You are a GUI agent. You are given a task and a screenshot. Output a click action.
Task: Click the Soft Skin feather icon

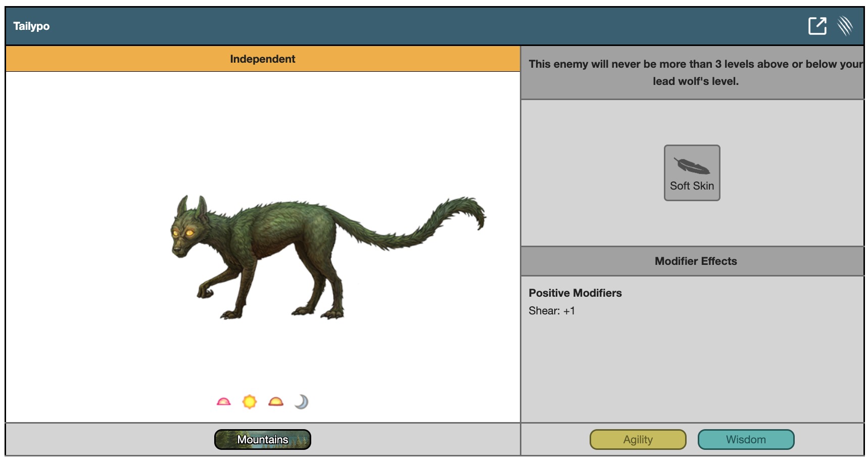(x=691, y=166)
